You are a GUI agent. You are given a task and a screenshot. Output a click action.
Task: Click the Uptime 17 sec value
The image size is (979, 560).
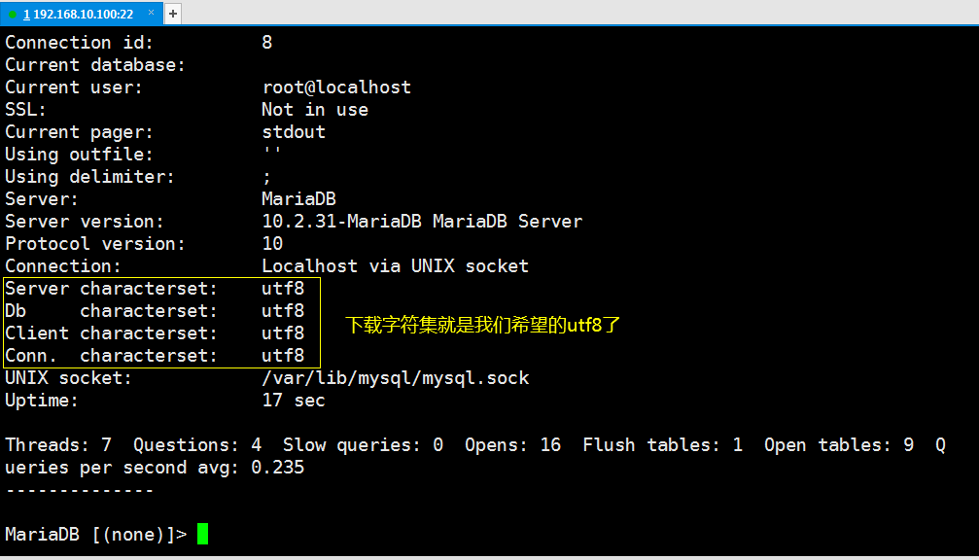pos(294,401)
